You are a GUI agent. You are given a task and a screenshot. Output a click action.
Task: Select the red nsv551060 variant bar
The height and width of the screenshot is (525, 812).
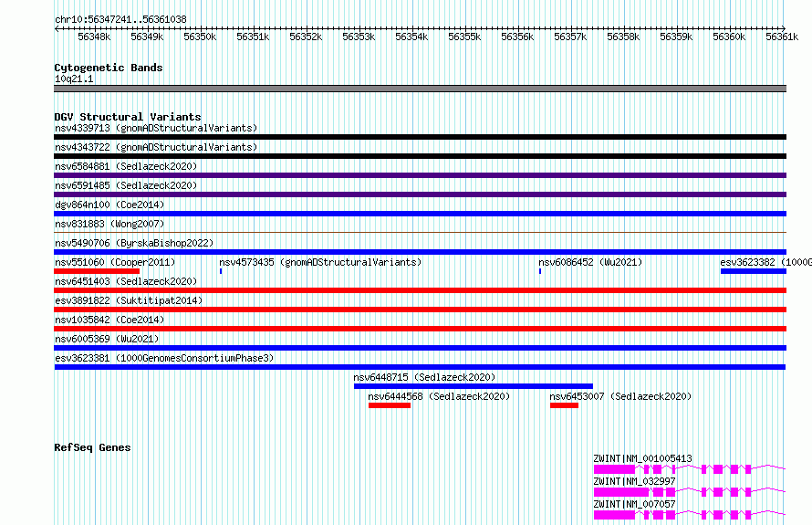[97, 271]
